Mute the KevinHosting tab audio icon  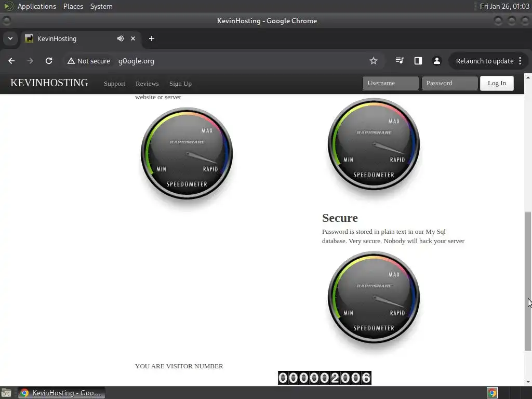(120, 38)
